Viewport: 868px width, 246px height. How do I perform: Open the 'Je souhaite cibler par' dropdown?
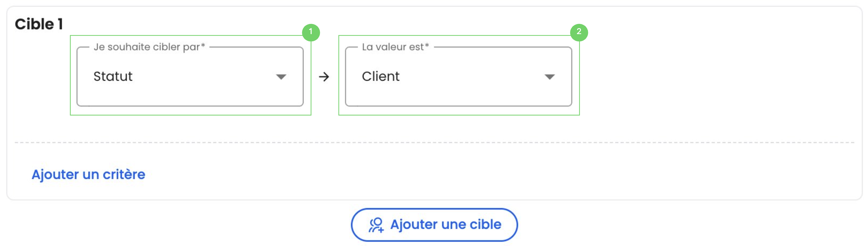coord(190,76)
